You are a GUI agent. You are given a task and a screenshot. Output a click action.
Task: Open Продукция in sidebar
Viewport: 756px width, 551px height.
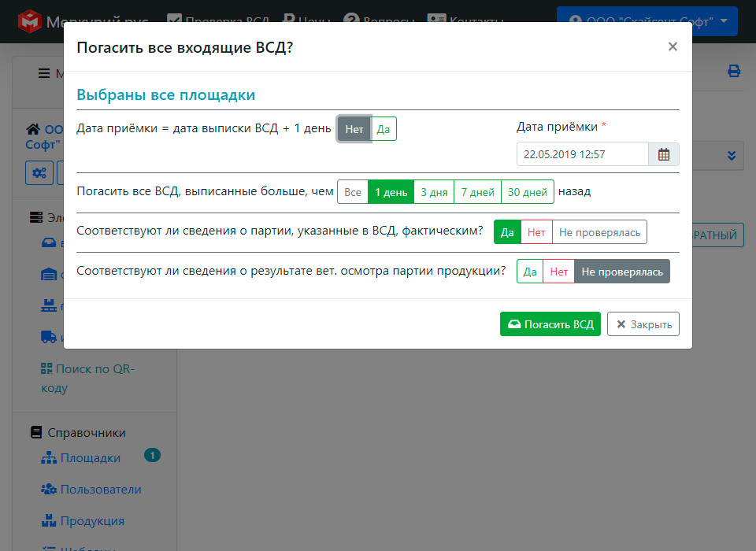91,521
